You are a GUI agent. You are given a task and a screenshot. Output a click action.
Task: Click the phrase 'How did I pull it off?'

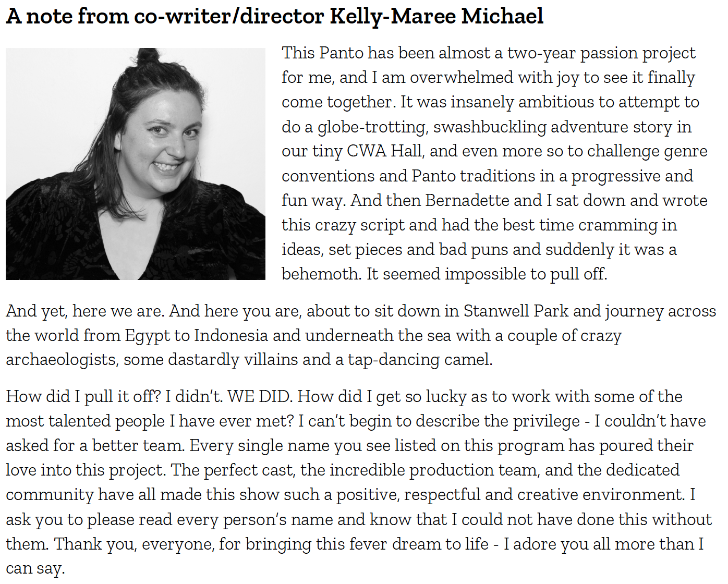[x=83, y=397]
